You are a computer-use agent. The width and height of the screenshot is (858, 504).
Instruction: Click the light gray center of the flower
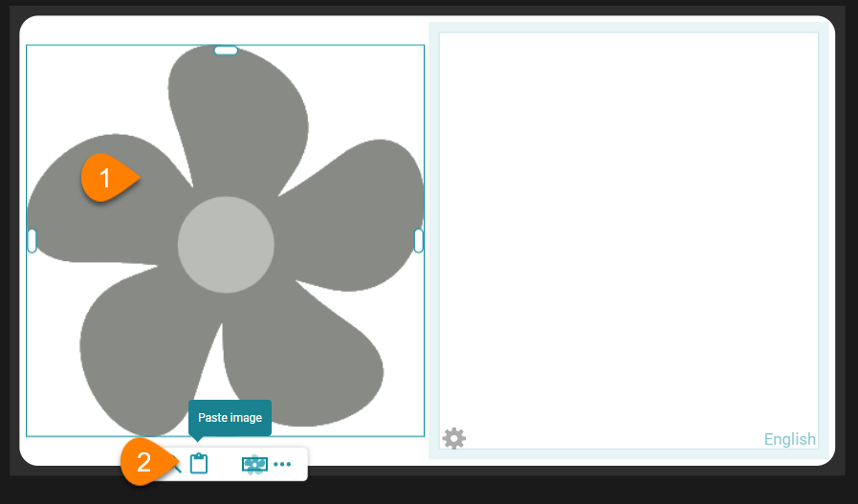(226, 245)
